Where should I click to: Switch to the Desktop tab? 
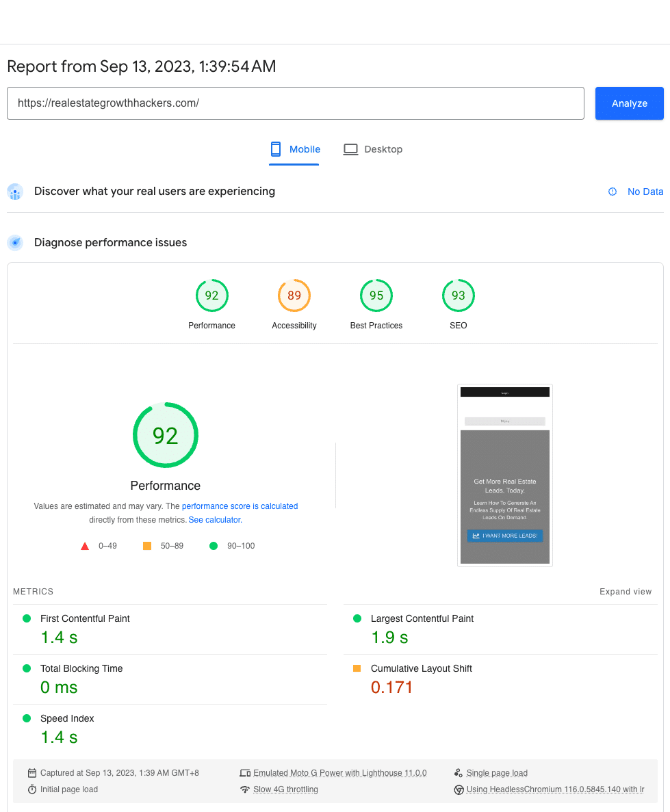(x=373, y=149)
